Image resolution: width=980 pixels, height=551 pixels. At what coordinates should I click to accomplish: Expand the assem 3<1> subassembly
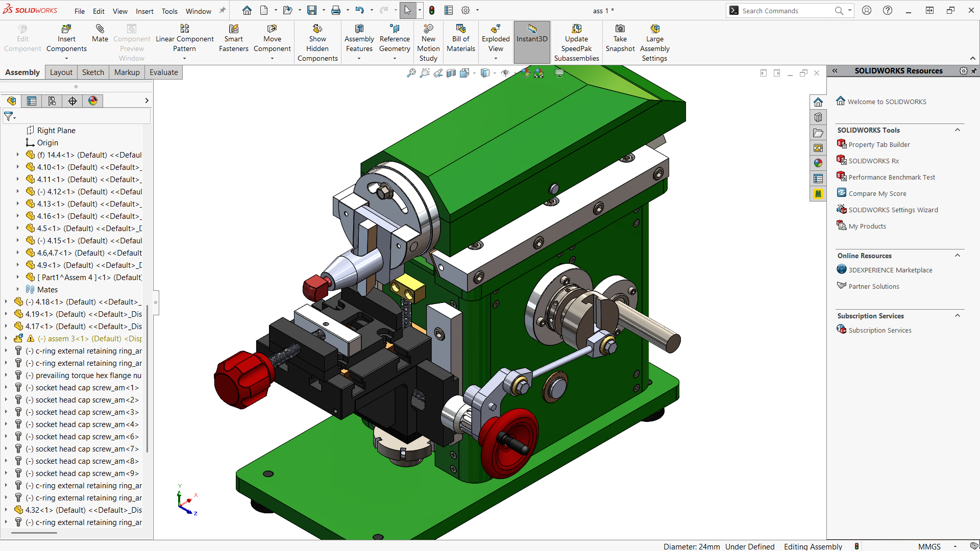click(6, 338)
